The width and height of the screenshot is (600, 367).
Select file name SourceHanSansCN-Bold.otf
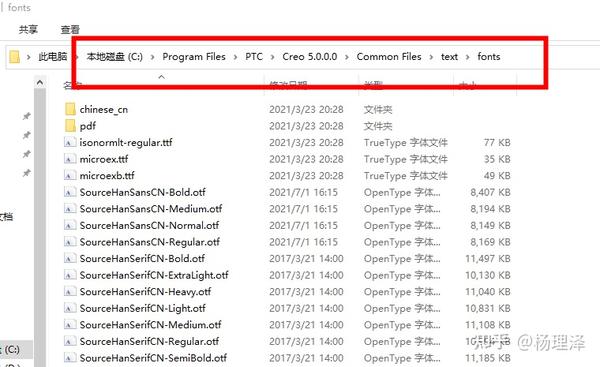[x=142, y=192]
